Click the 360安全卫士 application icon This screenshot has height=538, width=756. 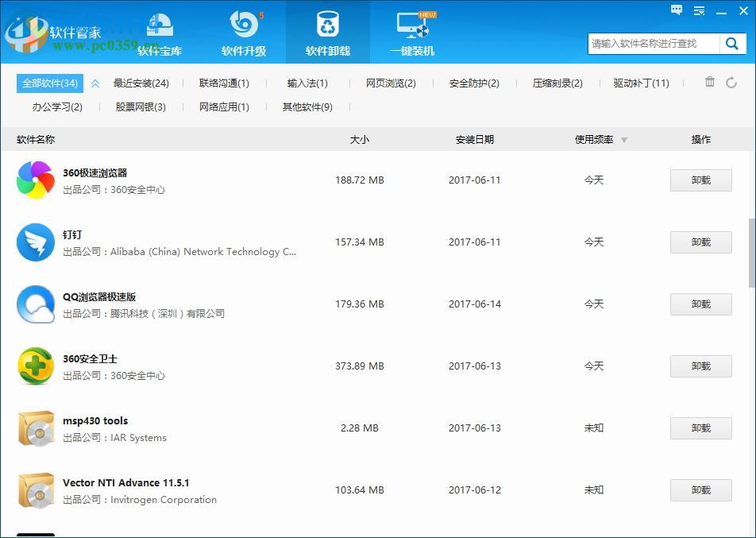(x=35, y=366)
